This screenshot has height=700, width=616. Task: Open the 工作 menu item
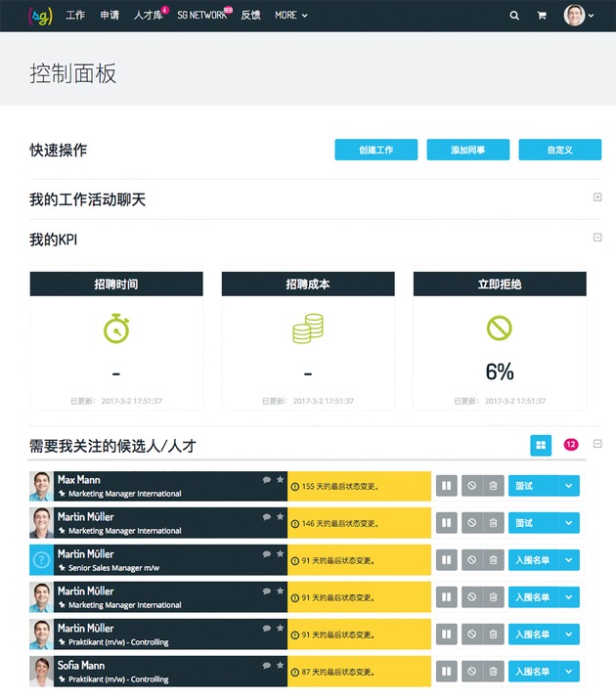pyautogui.click(x=75, y=16)
